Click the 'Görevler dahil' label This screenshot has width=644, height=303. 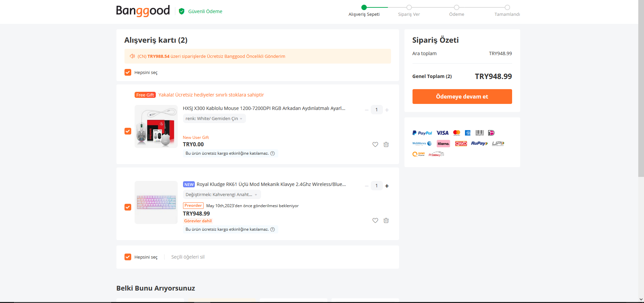[198, 221]
